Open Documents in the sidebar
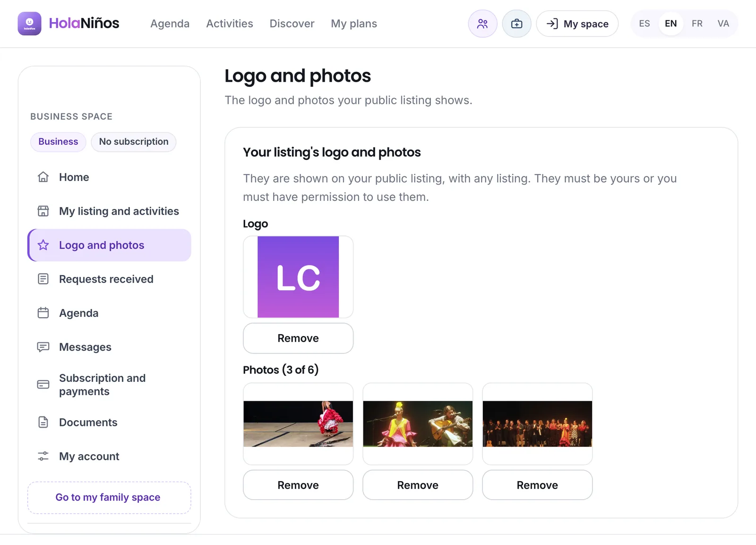This screenshot has height=545, width=756. (x=110, y=423)
